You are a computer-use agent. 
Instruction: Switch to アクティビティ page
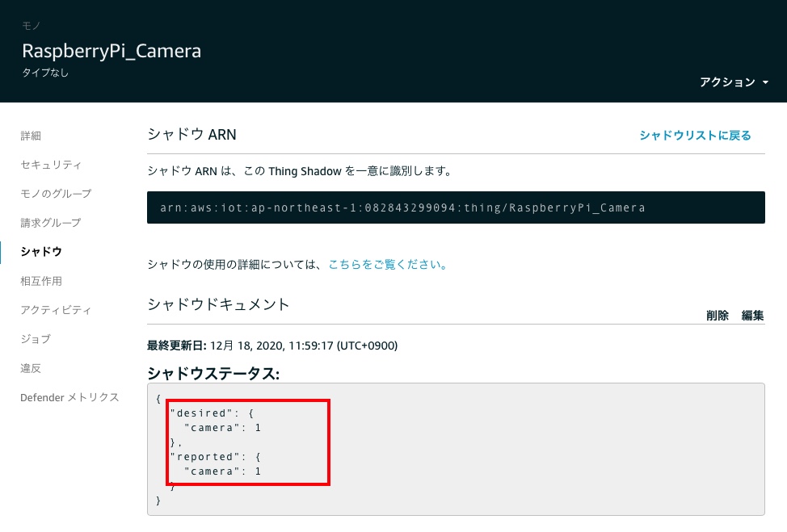coord(56,310)
